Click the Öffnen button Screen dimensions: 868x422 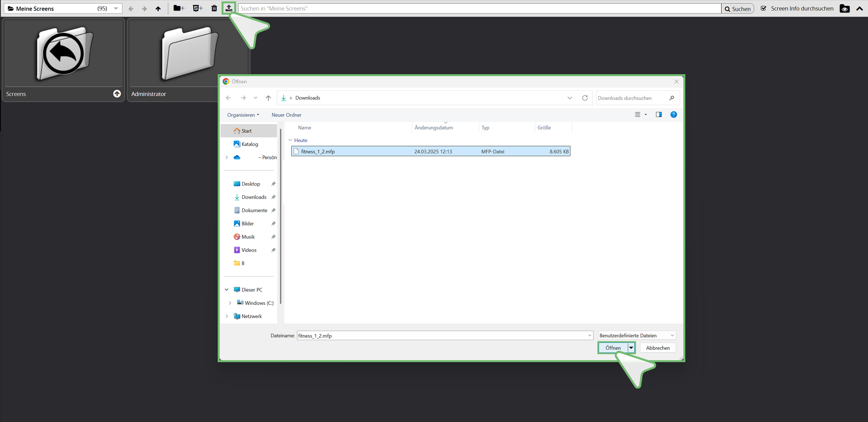pyautogui.click(x=613, y=348)
